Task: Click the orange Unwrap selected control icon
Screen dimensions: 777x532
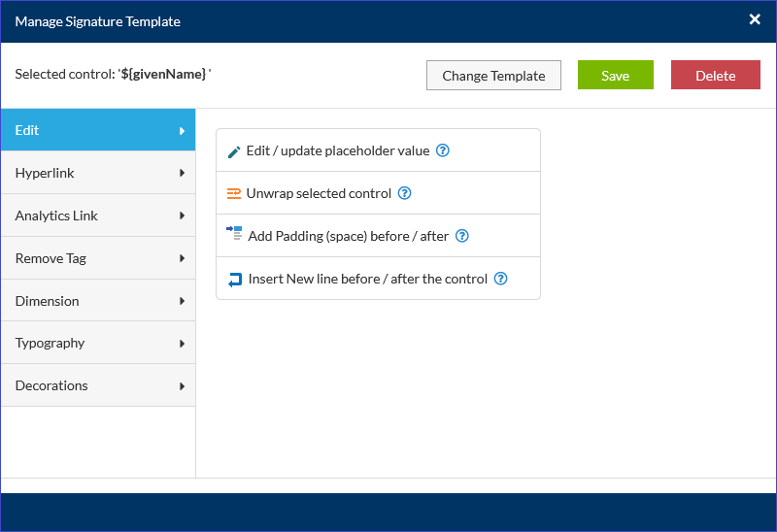Action: (x=233, y=193)
